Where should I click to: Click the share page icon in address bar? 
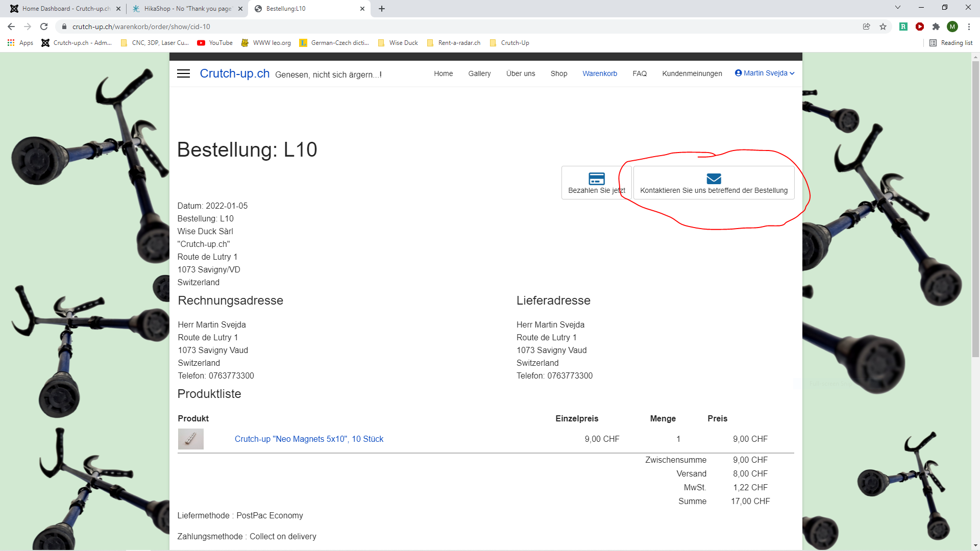[866, 27]
